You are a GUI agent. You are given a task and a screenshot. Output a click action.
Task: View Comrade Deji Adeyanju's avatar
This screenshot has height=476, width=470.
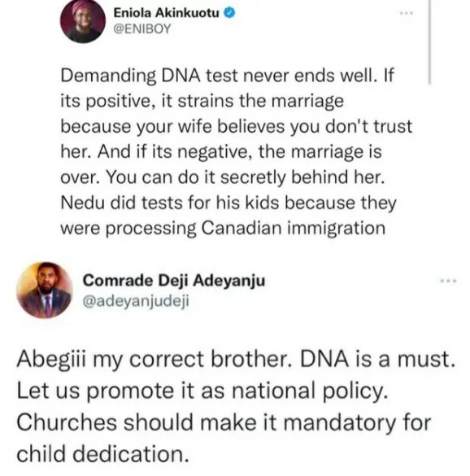click(45, 290)
